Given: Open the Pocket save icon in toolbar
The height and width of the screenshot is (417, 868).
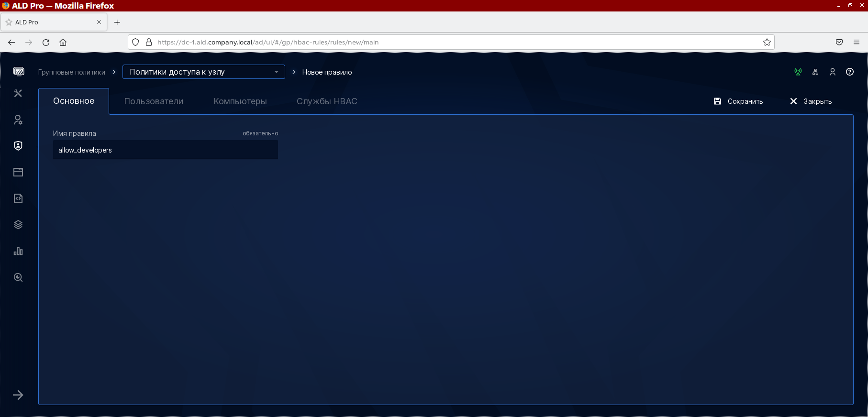Looking at the screenshot, I should 839,42.
